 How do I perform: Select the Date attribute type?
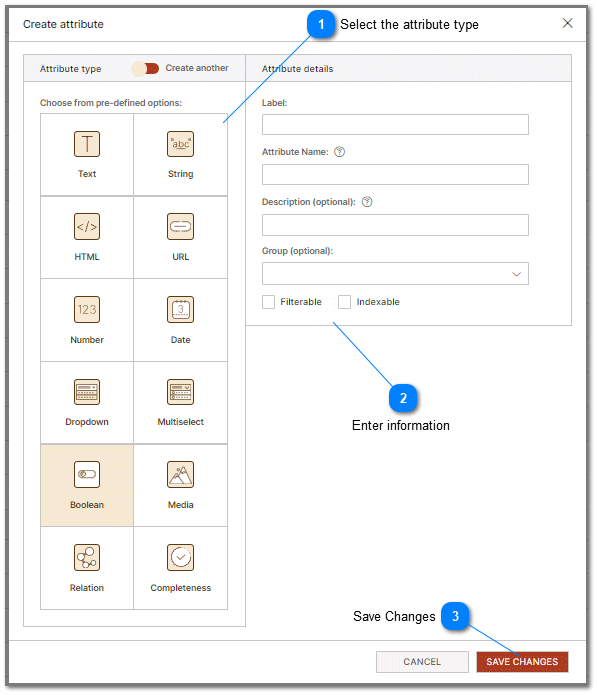(180, 320)
